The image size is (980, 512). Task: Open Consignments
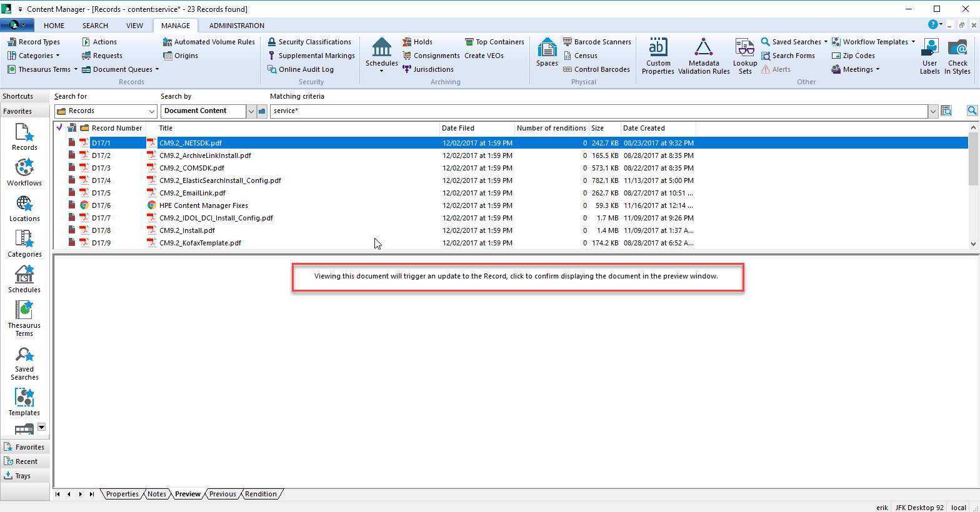pyautogui.click(x=431, y=56)
